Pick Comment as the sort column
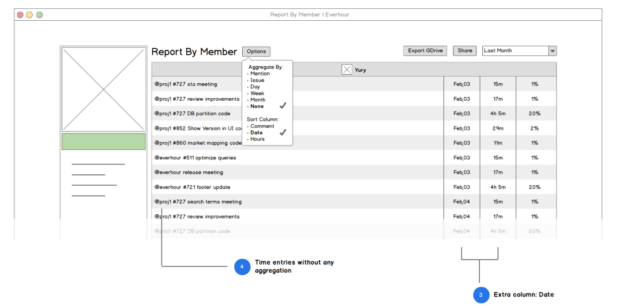The image size is (644, 308). coord(262,126)
